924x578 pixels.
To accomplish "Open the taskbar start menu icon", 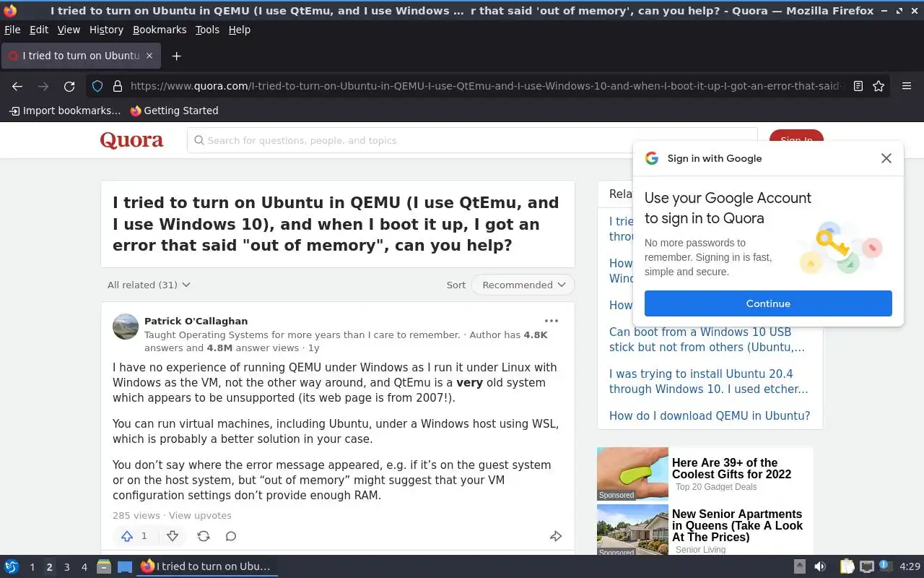I will [12, 566].
